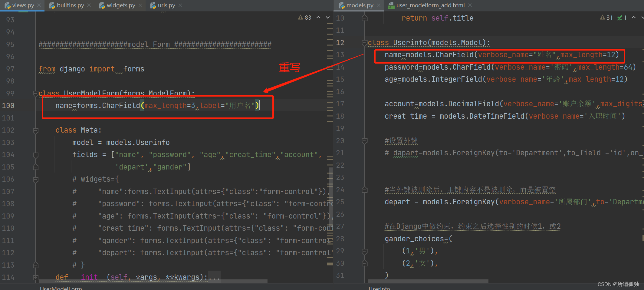Close the user_modelform_add.html tab
This screenshot has width=644, height=290.
coord(470,5)
